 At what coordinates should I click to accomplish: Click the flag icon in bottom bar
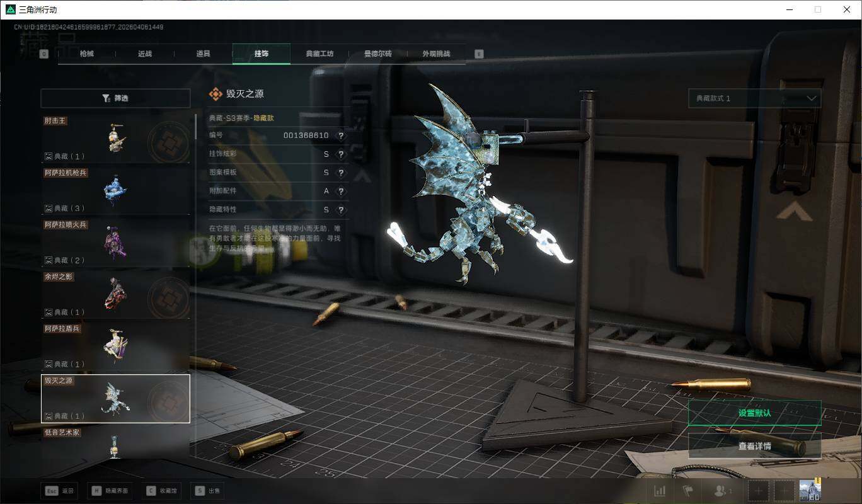click(687, 491)
